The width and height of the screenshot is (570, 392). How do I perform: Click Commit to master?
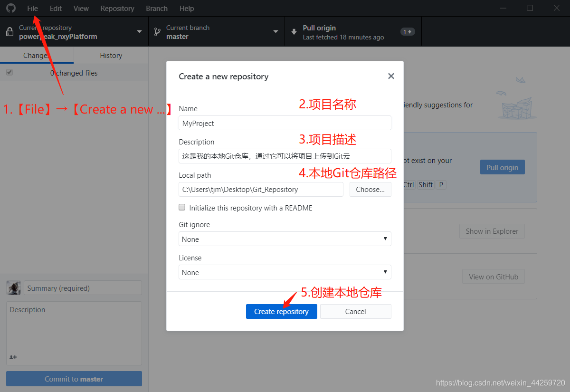74,379
